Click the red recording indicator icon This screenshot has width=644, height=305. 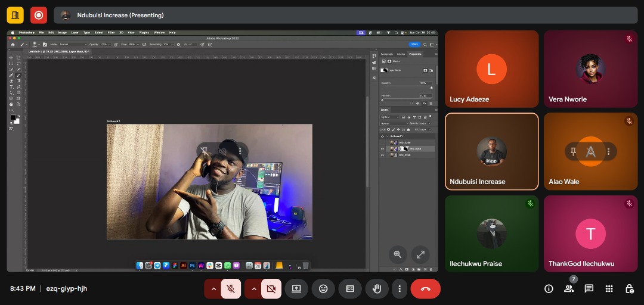click(39, 15)
